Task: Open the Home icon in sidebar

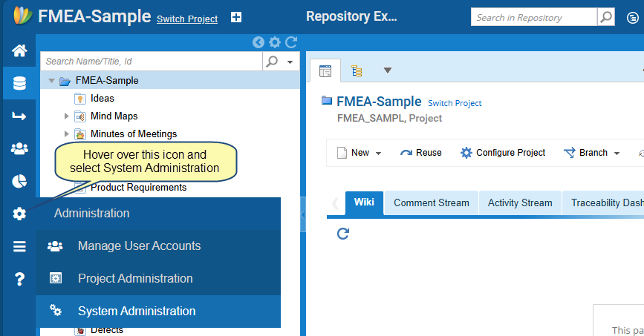Action: pyautogui.click(x=19, y=50)
